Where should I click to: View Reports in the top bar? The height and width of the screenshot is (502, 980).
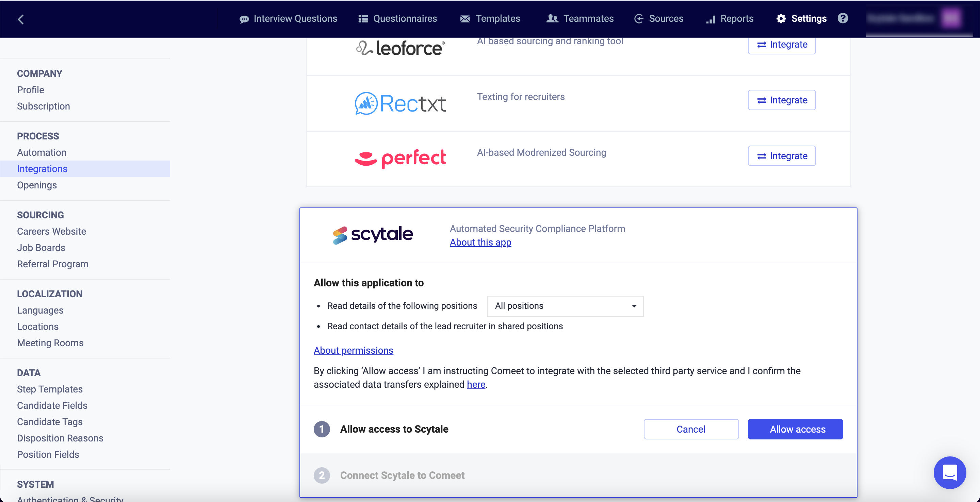[x=730, y=19]
